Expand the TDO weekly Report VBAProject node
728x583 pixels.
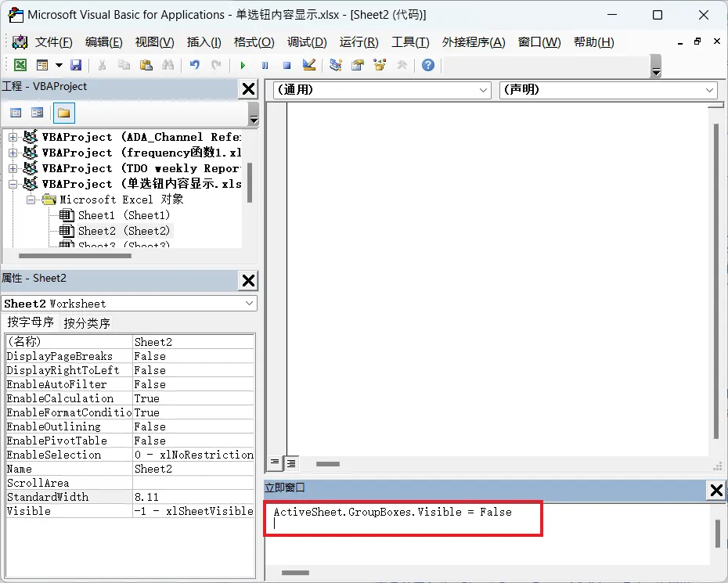pos(13,168)
